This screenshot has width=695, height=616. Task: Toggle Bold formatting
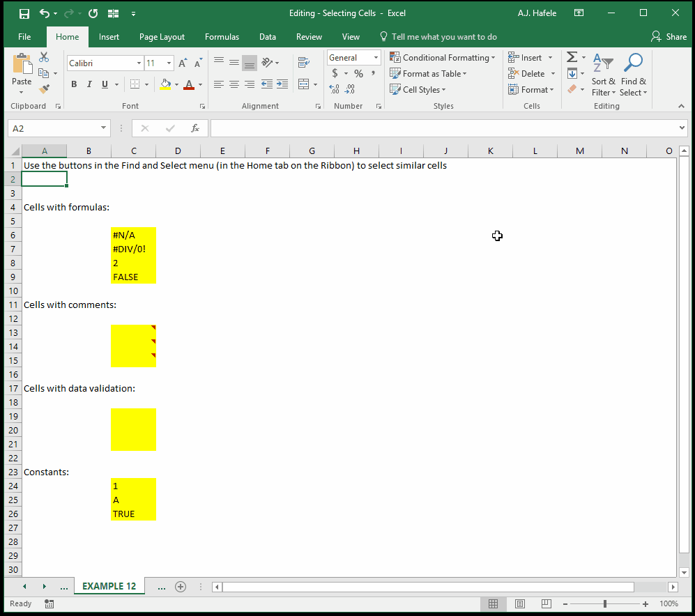[74, 84]
